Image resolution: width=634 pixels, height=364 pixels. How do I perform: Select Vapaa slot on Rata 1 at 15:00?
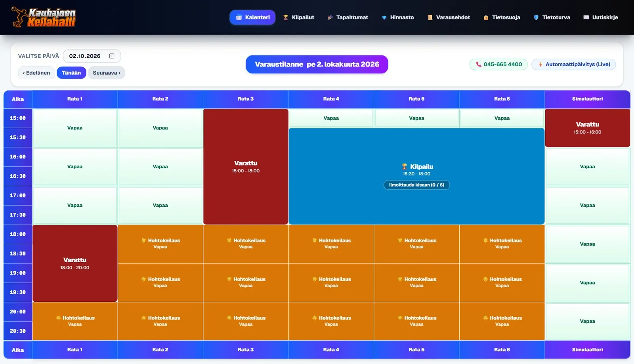[75, 128]
